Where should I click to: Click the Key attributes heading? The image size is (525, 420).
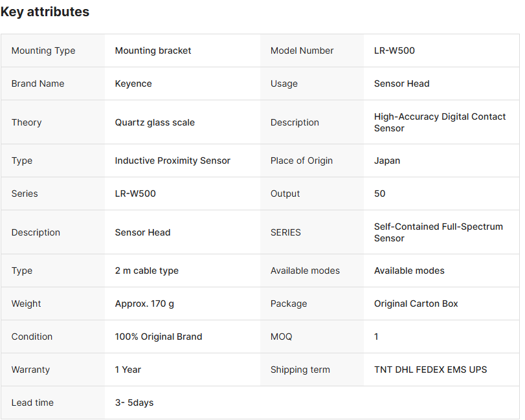pyautogui.click(x=45, y=12)
